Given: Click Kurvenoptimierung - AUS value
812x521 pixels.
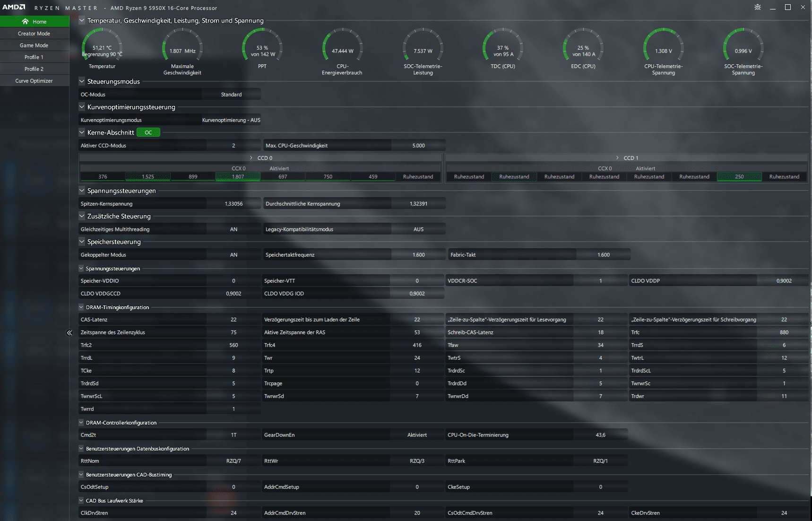Looking at the screenshot, I should coord(232,120).
